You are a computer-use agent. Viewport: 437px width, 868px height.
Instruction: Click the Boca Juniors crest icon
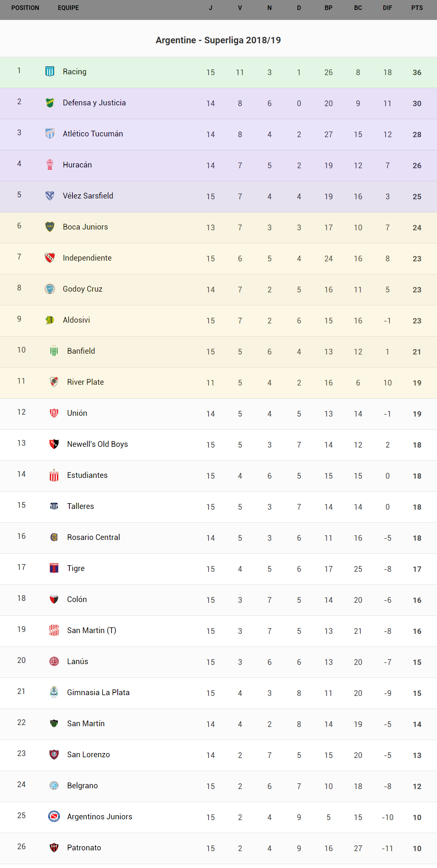(x=50, y=226)
